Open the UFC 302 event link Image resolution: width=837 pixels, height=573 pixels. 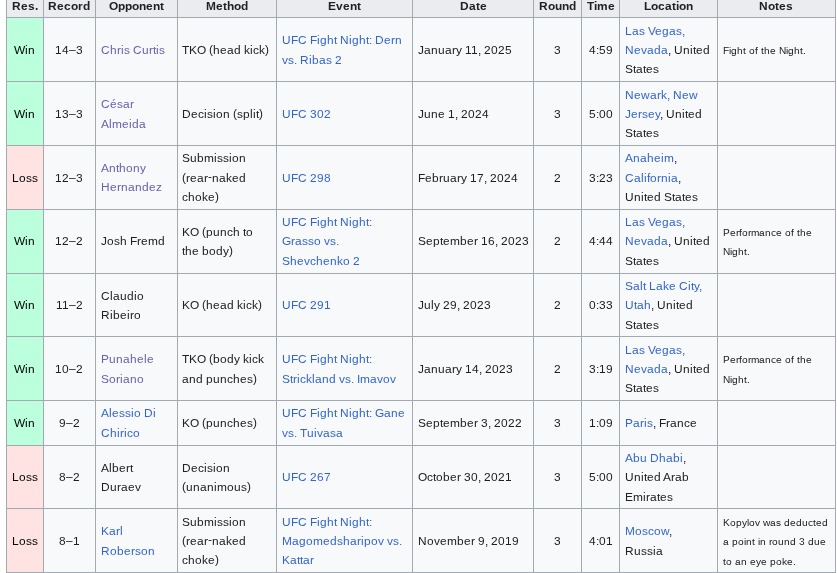click(x=306, y=114)
